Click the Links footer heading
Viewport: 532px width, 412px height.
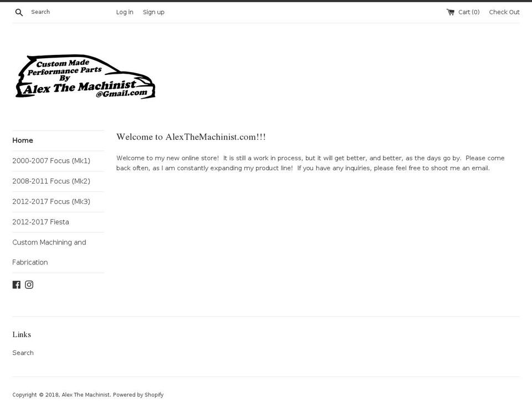point(22,334)
